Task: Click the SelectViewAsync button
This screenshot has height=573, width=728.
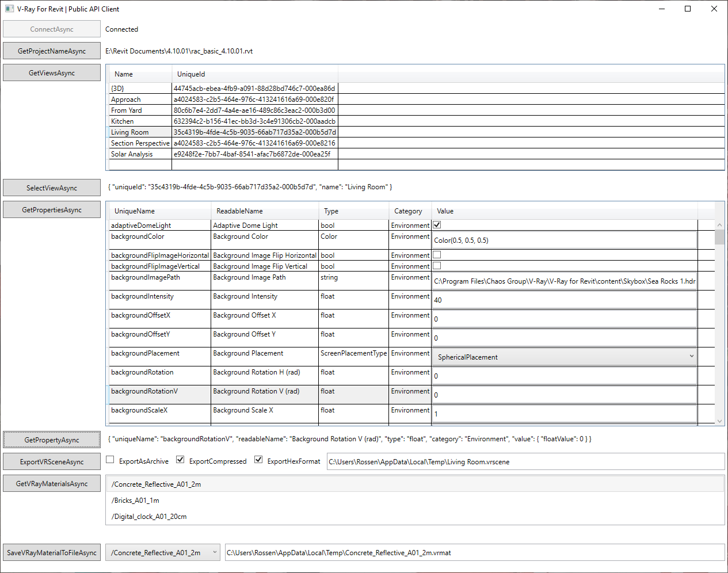Action: coord(52,188)
